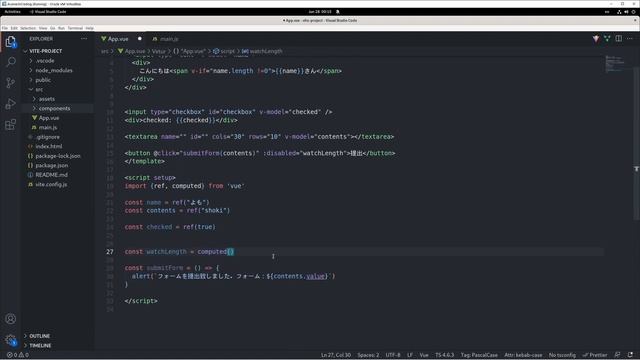Click the power icon in the system tray
Screen dimensions: 640x360
(633, 12)
